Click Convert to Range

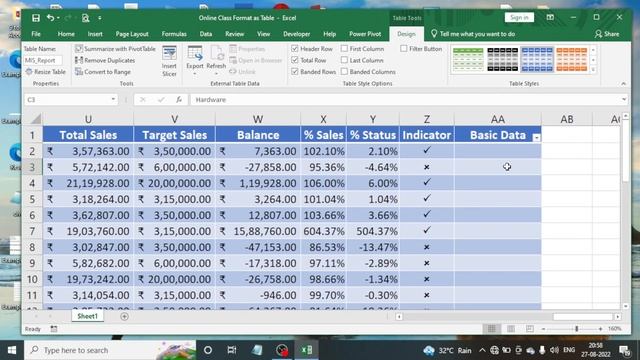(103, 71)
